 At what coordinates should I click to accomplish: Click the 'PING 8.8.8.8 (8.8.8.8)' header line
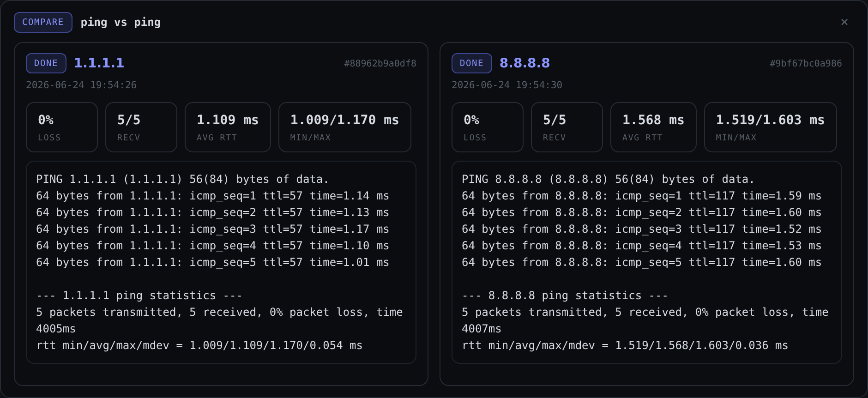click(608, 179)
